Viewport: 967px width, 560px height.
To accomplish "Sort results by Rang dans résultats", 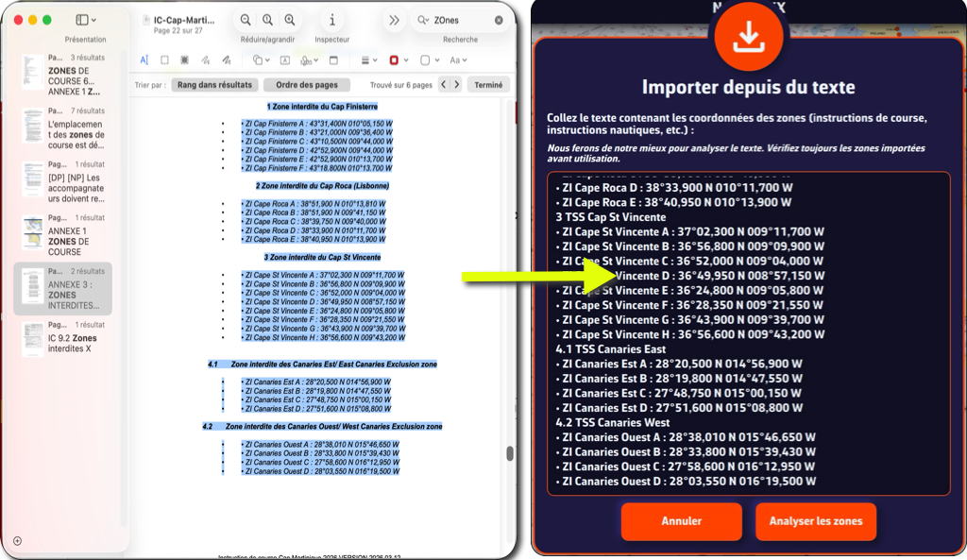I will coord(214,85).
